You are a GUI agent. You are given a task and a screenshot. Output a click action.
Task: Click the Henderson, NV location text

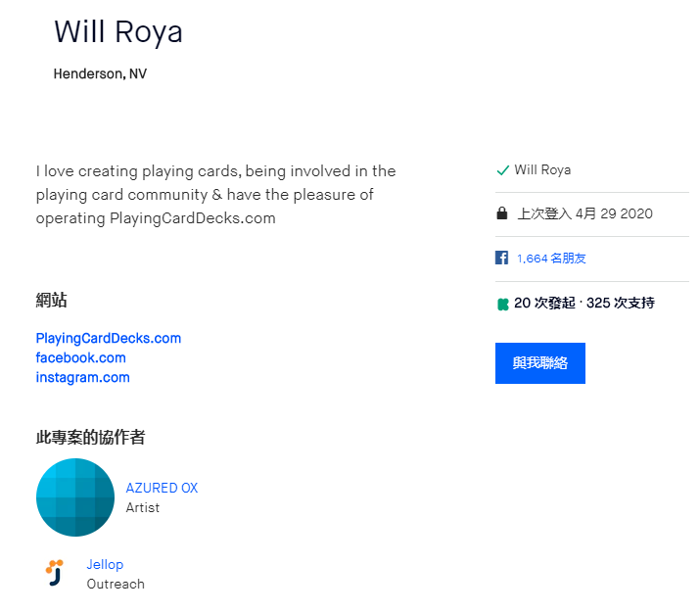[x=100, y=73]
